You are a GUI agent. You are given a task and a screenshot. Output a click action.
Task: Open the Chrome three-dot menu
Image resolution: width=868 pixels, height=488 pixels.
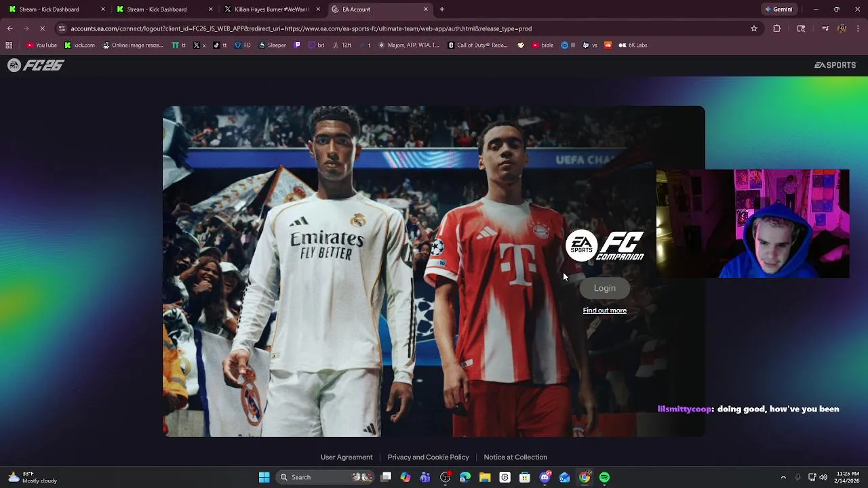pyautogui.click(x=859, y=28)
